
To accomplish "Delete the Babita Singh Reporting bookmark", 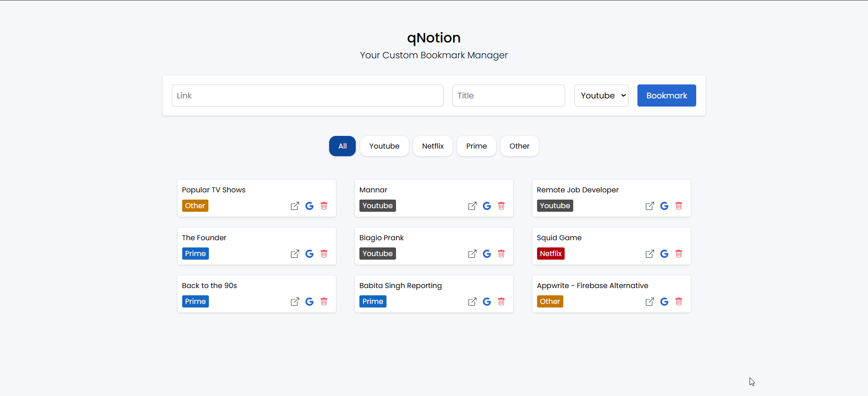I will point(501,302).
